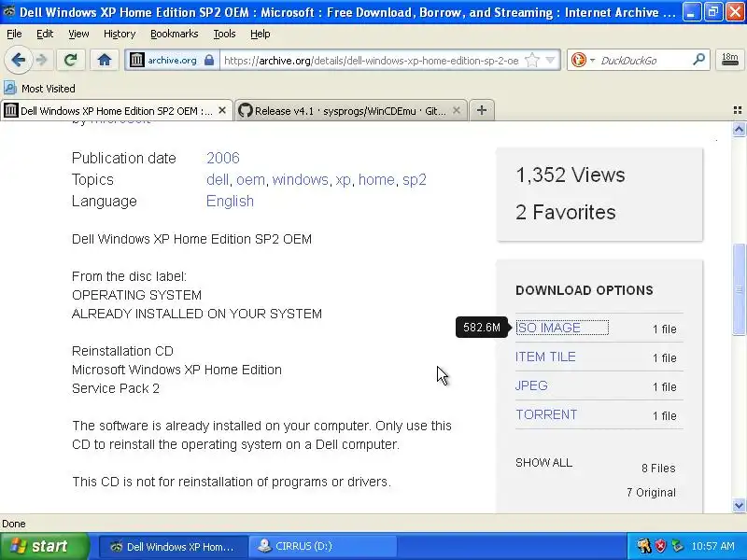
Task: Click the 'Service Pack 2' text line
Action: point(116,388)
